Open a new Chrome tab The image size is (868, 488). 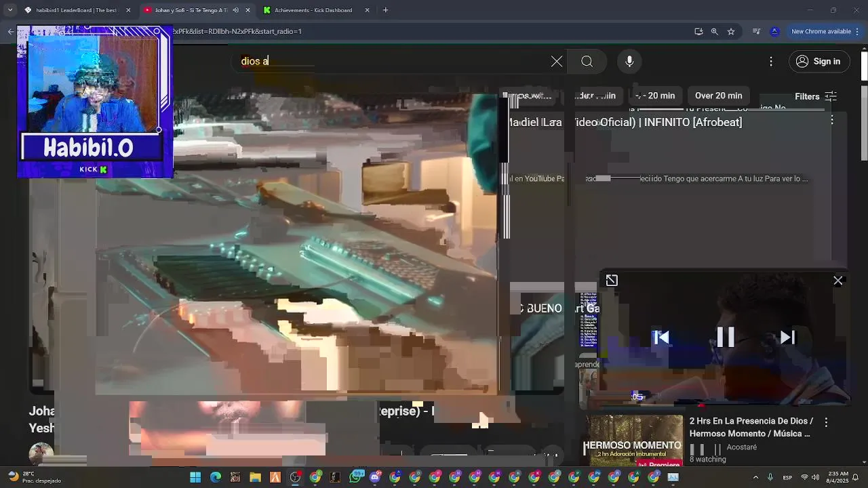point(385,10)
